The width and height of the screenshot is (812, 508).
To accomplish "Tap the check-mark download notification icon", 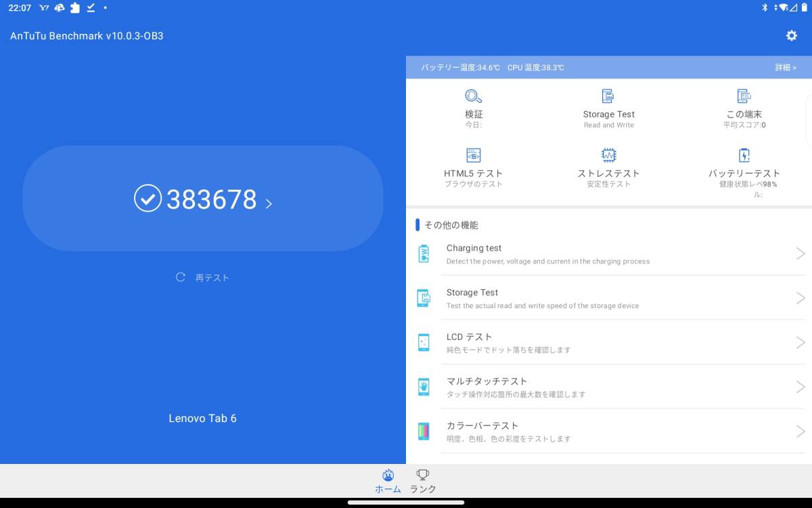I will [91, 7].
